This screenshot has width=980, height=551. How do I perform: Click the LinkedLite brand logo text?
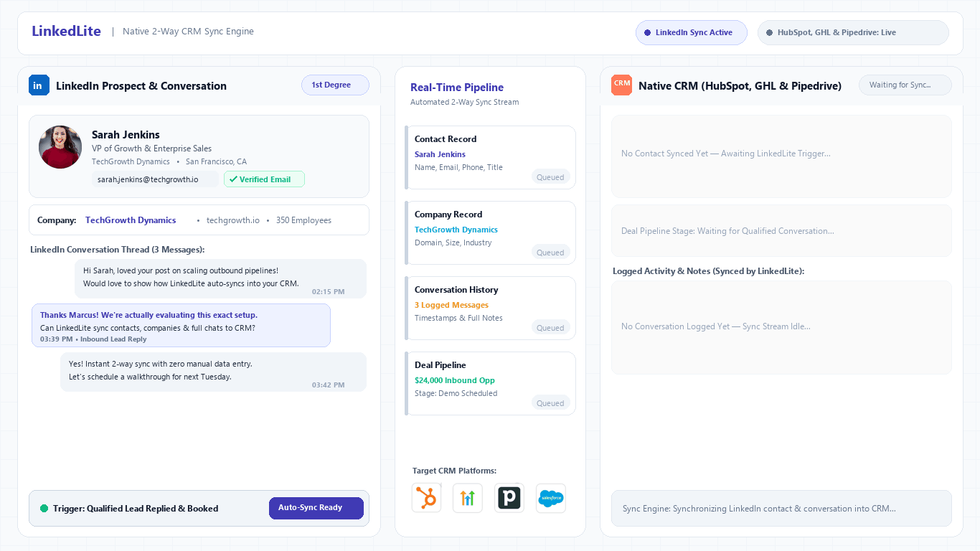66,31
